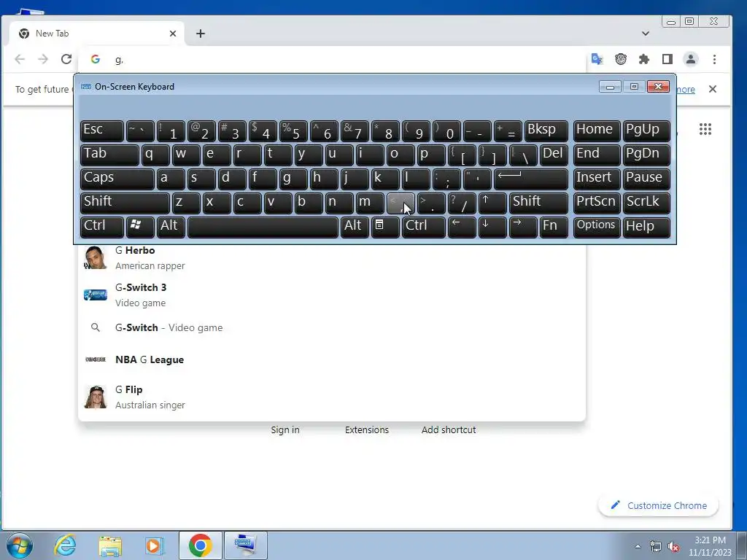
Task: Reload the Chrome page
Action: coord(66,59)
